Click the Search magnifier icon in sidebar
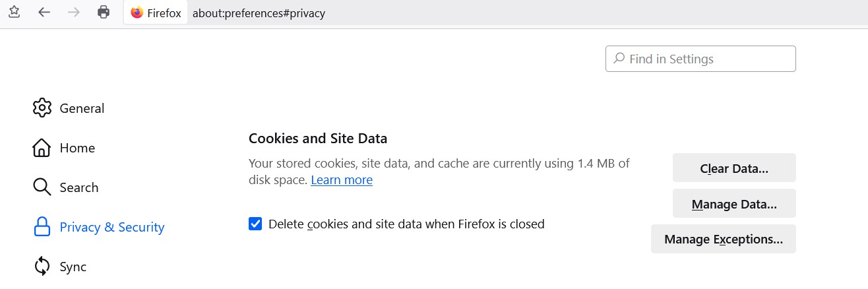Screen dimensions: 868x289 click(42, 187)
